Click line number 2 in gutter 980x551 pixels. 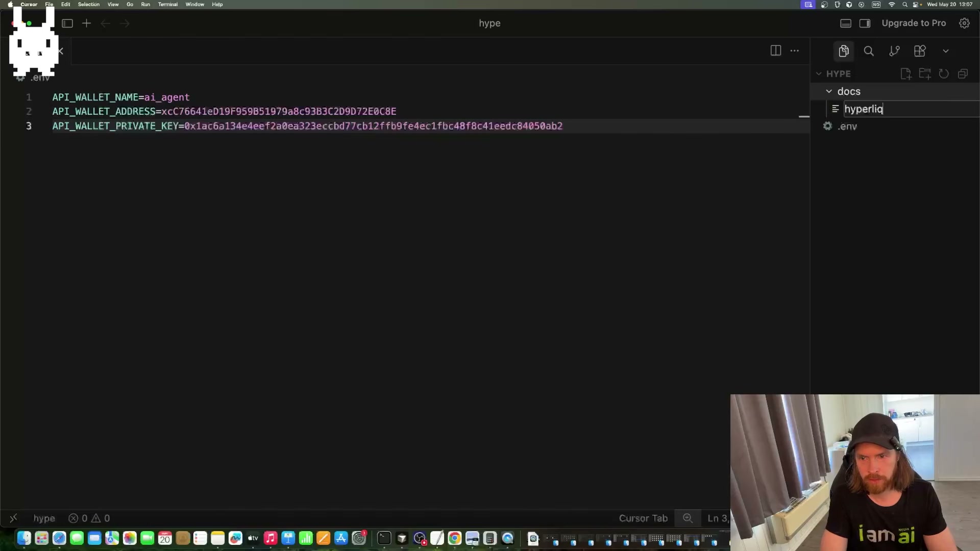(x=29, y=111)
